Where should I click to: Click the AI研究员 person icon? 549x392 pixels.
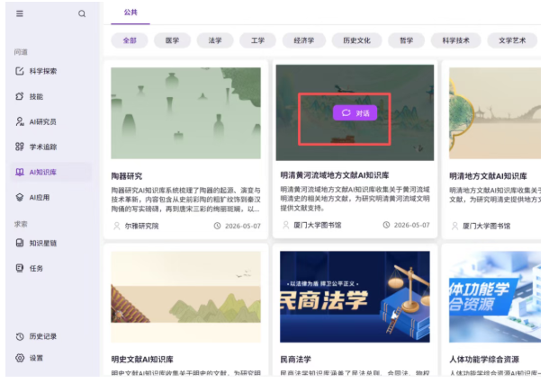[20, 121]
